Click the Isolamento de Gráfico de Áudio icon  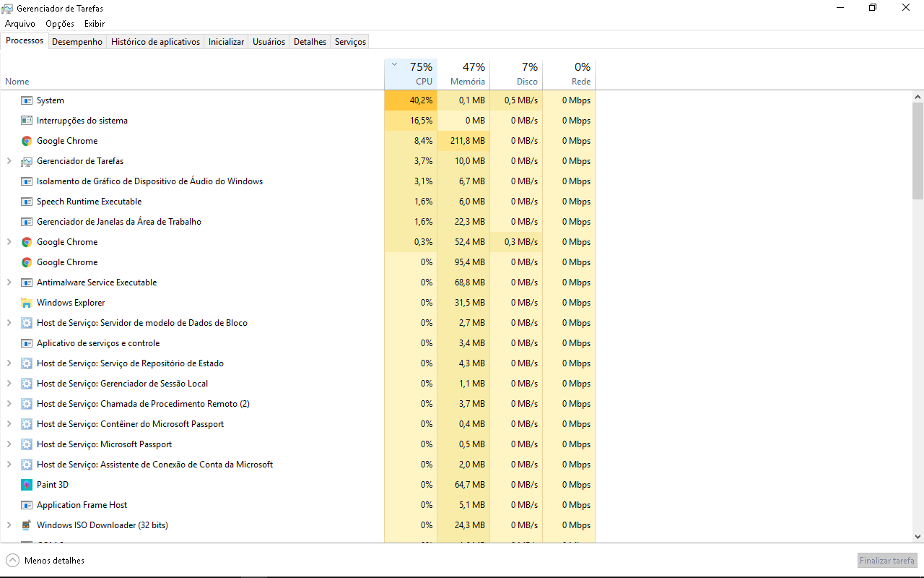click(27, 181)
